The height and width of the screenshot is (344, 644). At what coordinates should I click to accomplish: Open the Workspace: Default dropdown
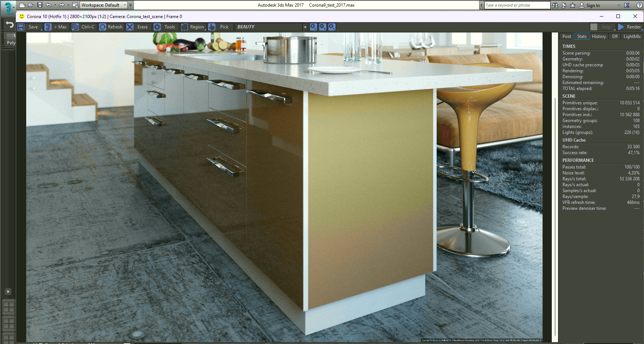pos(104,5)
